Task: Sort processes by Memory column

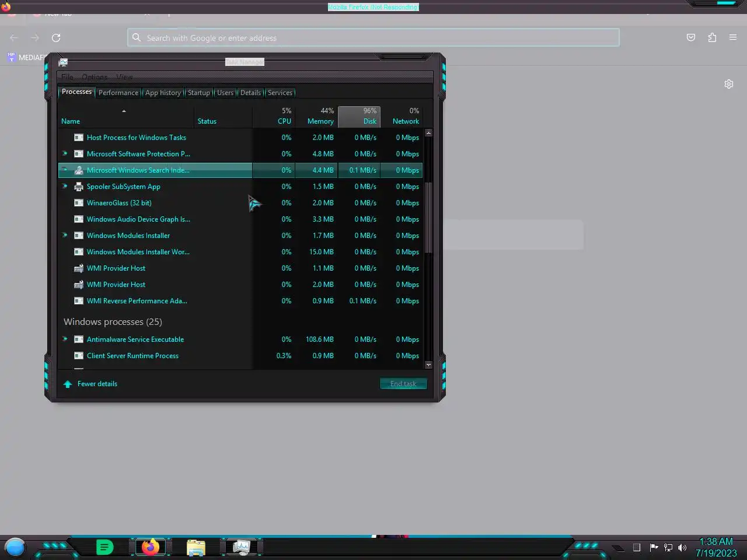Action: tap(316, 117)
